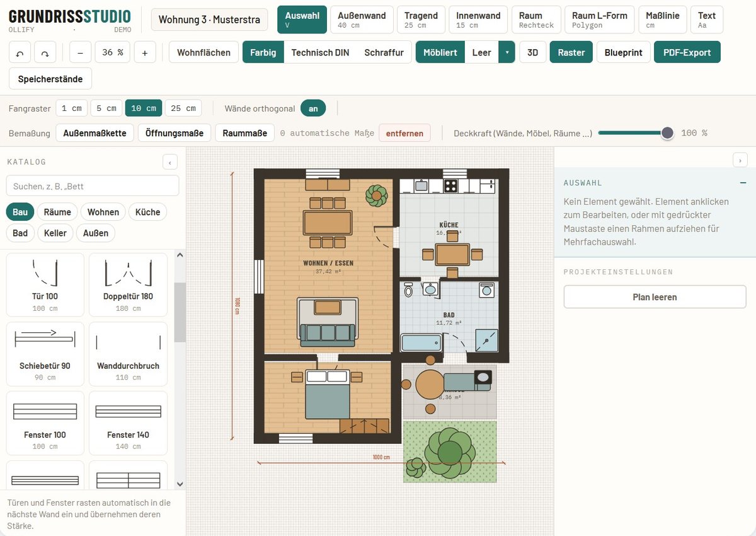Collapse the Katalog panel with the chevron
The image size is (756, 536).
click(170, 162)
